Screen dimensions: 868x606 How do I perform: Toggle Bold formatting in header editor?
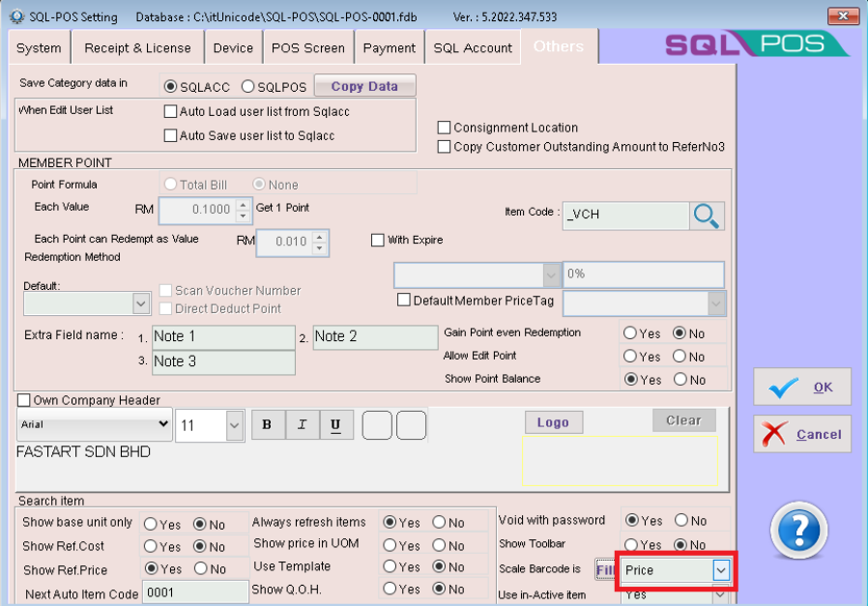point(267,424)
